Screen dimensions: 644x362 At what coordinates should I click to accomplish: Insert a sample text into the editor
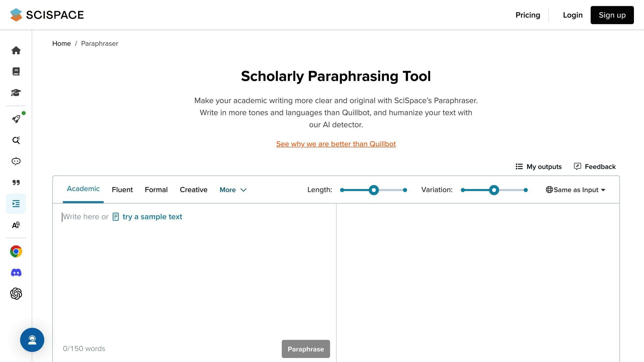(x=152, y=217)
